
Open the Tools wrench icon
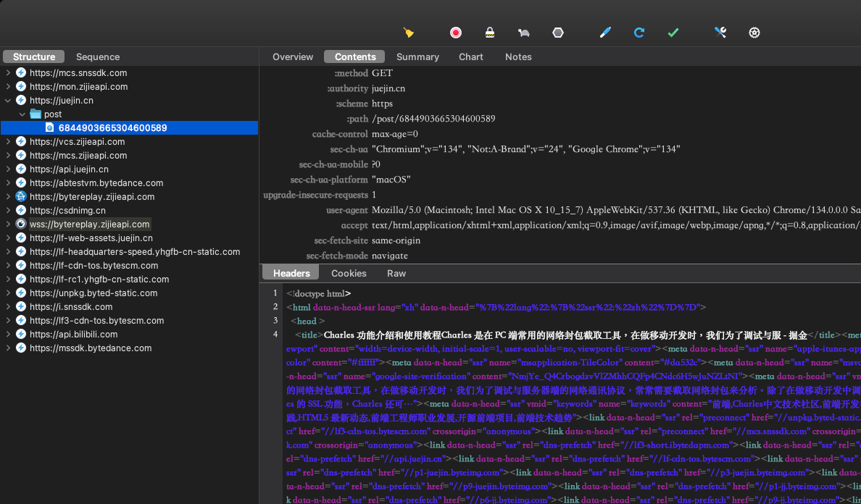[x=720, y=33]
